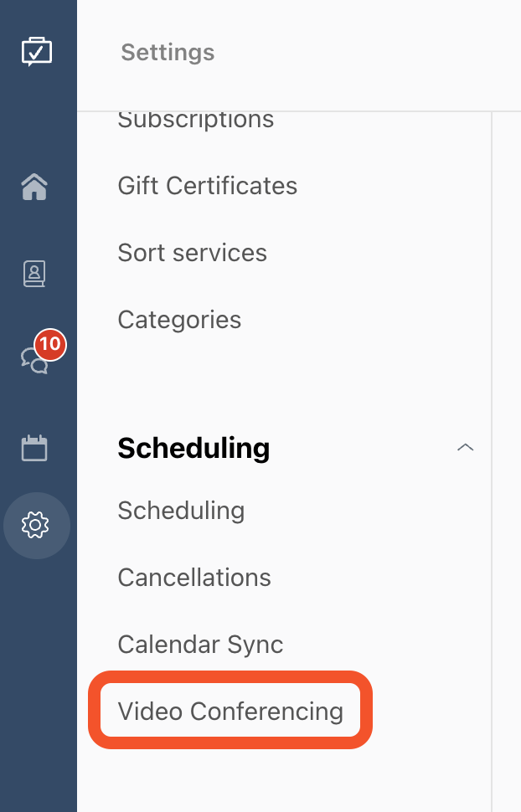The width and height of the screenshot is (521, 812).
Task: Open the contacts address book icon
Action: click(34, 274)
